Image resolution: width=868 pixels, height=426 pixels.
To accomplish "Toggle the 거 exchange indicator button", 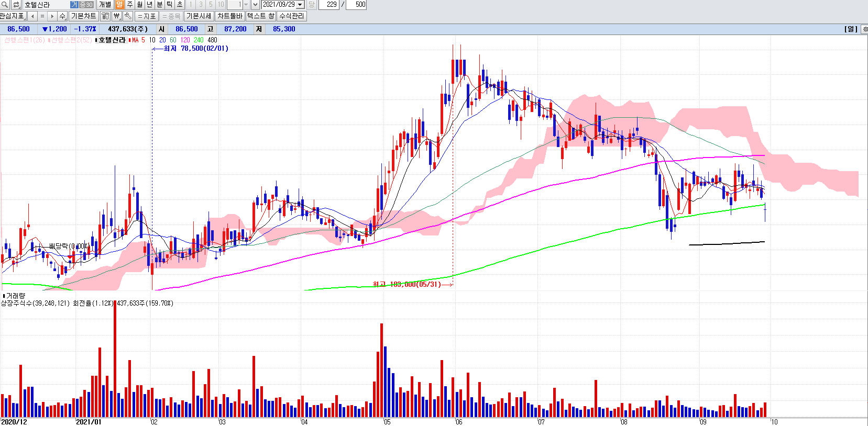I will coord(74,5).
